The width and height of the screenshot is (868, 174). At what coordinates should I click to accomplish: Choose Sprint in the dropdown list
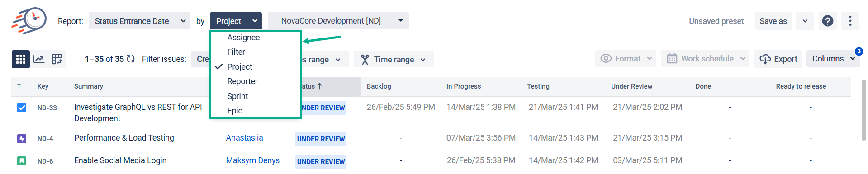pyautogui.click(x=237, y=96)
